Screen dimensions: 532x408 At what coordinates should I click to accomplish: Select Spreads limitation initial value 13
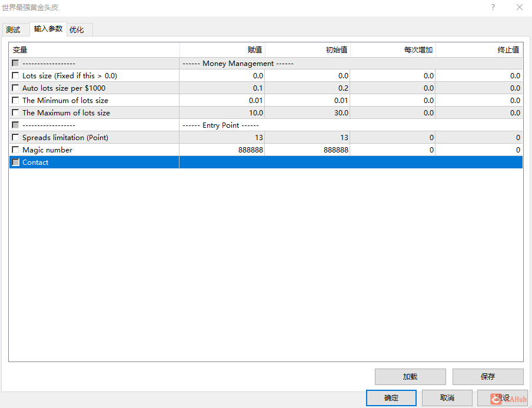tap(308, 137)
